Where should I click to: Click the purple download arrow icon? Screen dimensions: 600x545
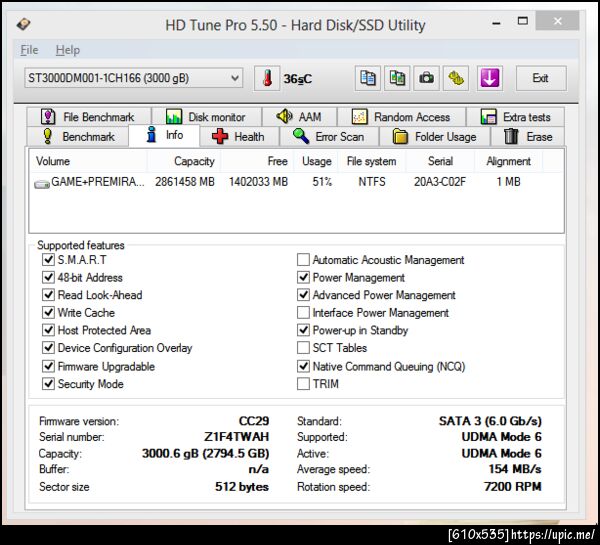489,78
